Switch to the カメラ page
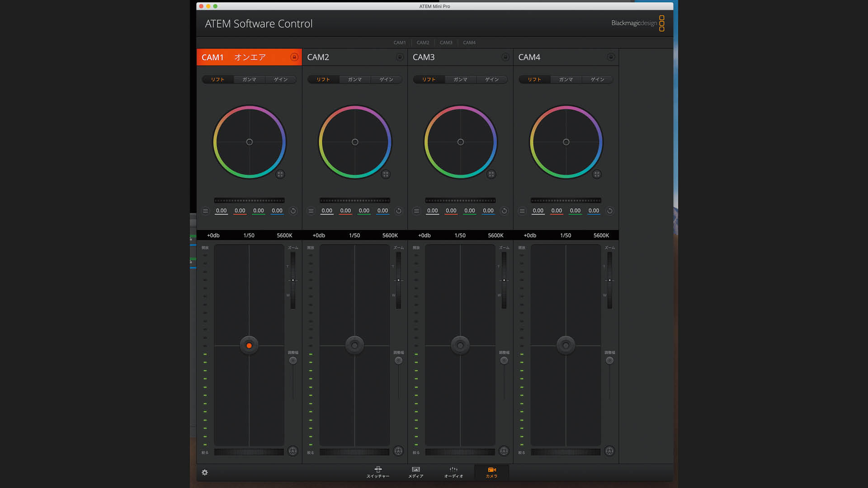 (491, 473)
